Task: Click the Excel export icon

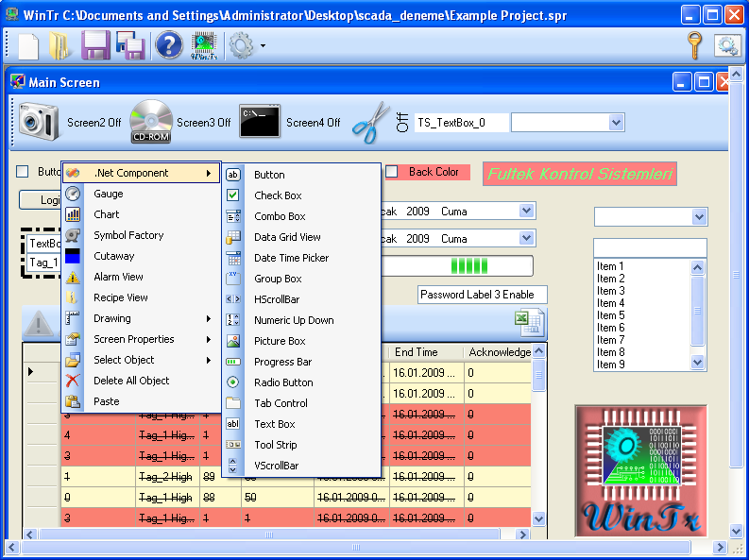Action: coord(528,323)
